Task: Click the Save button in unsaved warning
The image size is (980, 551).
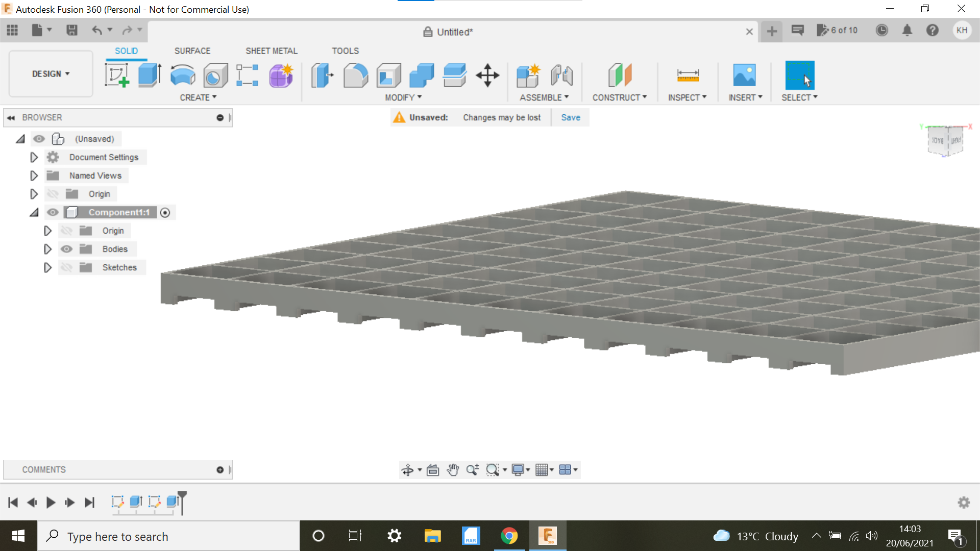Action: click(570, 117)
